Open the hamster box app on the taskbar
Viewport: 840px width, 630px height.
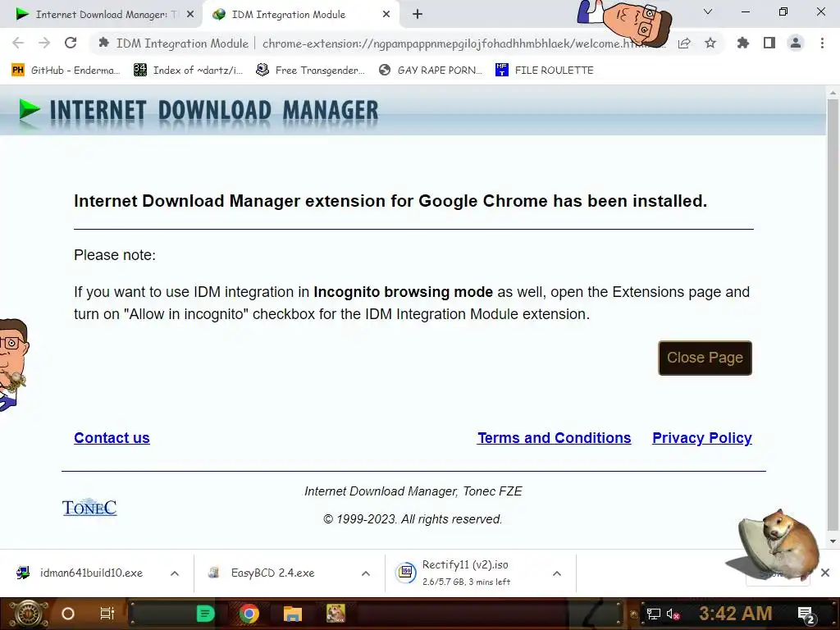pyautogui.click(x=336, y=614)
